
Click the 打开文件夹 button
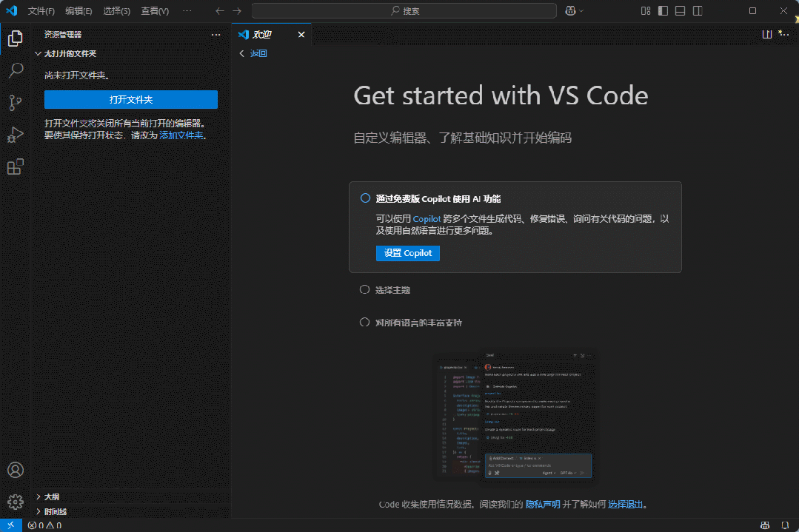131,100
